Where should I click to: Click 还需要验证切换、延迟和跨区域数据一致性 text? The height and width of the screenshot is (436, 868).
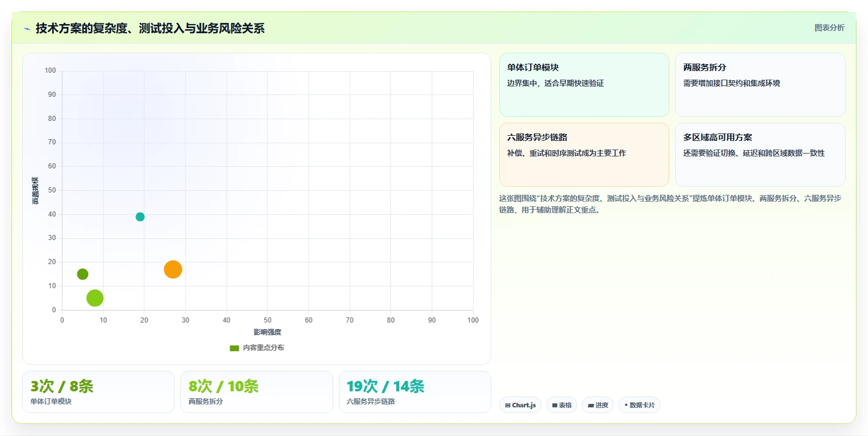click(754, 153)
